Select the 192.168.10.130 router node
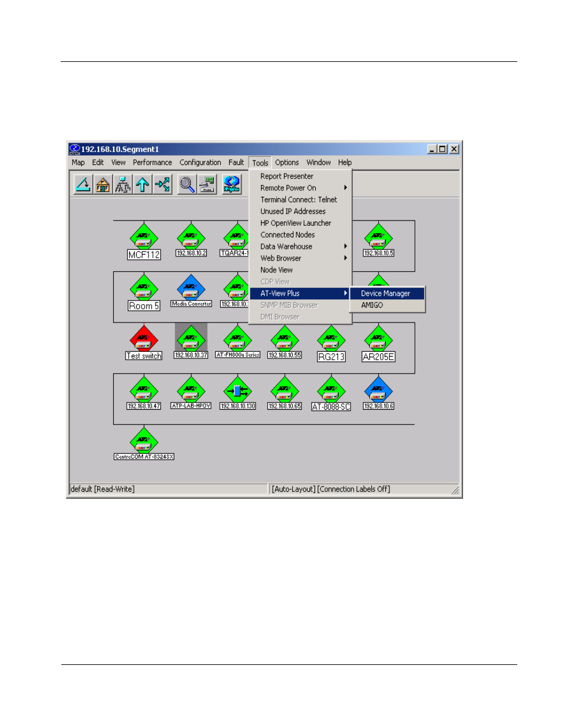 pyautogui.click(x=237, y=393)
